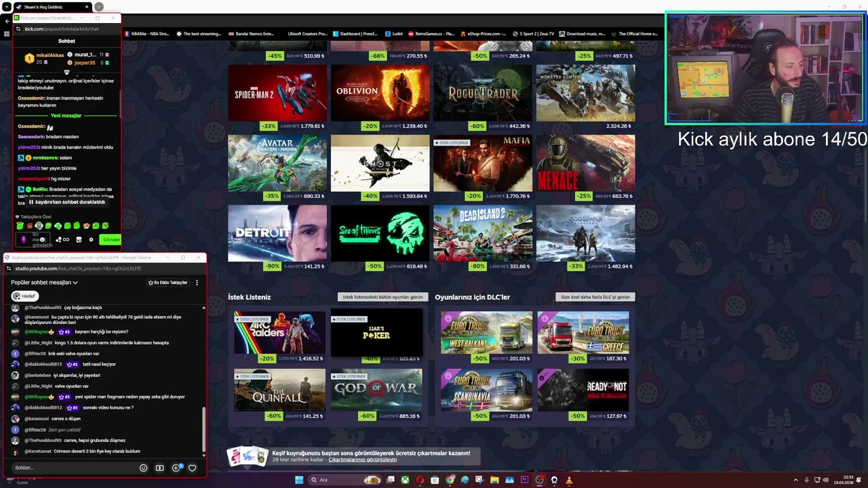The image size is (868, 488).
Task: Open Ghost of Tsushima game thumbnail
Action: click(x=380, y=163)
